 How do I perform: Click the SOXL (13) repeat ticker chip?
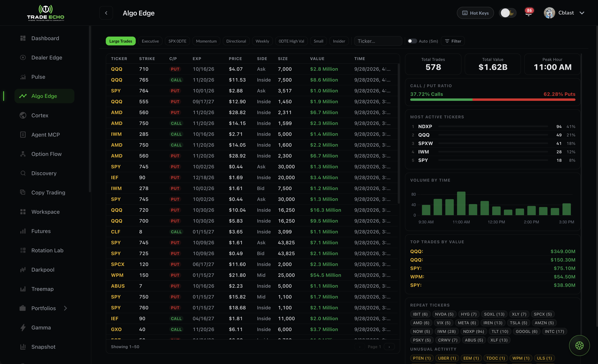tap(494, 314)
